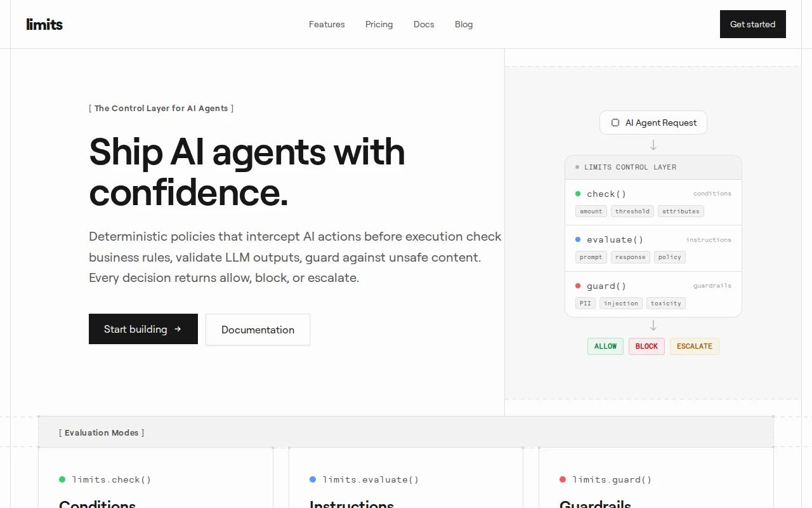Click the threshold tag
The width and height of the screenshot is (812, 508).
click(632, 211)
